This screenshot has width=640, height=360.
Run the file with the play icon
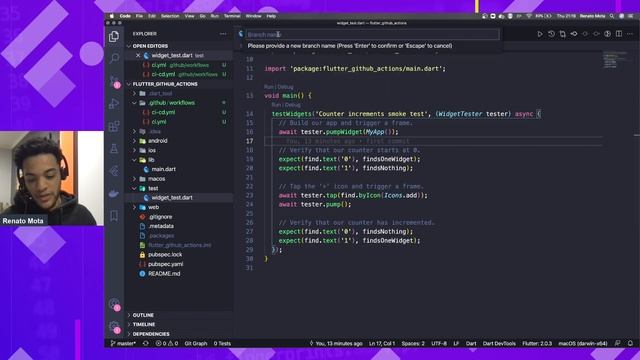(540, 34)
